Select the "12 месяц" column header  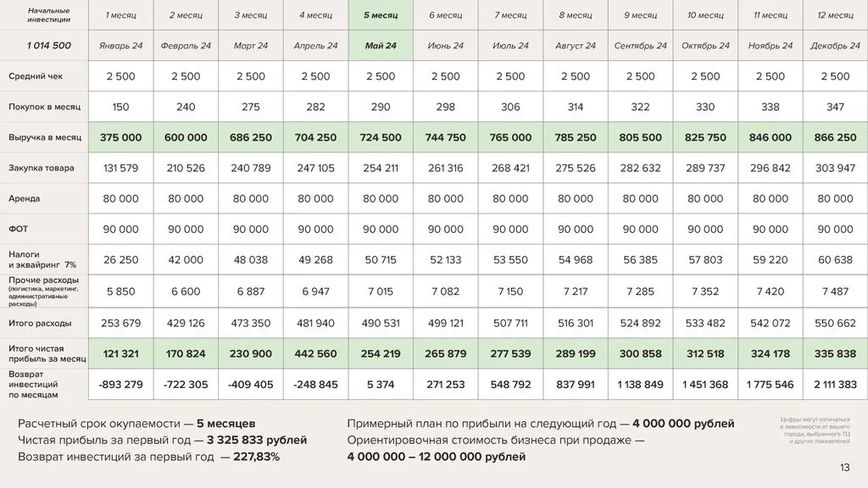[835, 15]
